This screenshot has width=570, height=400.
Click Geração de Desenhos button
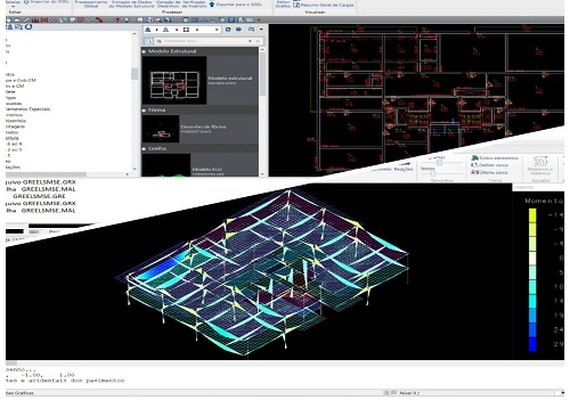pos(169,4)
